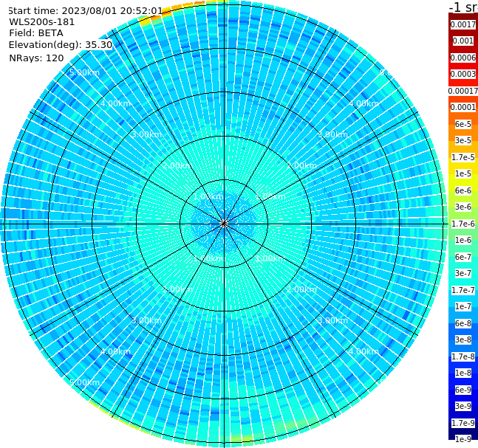The height and width of the screenshot is (448, 478).
Task: Click the 1e-7 colorbar label
Action: (463, 306)
